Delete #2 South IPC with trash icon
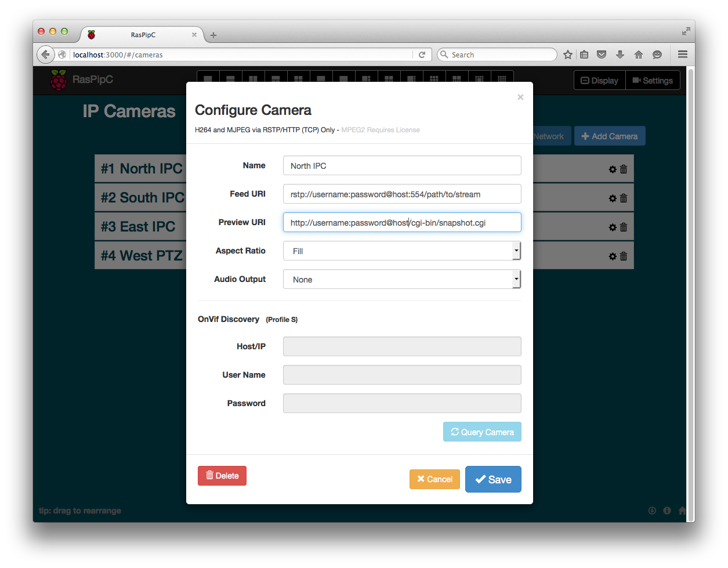This screenshot has height=568, width=728. pyautogui.click(x=624, y=198)
